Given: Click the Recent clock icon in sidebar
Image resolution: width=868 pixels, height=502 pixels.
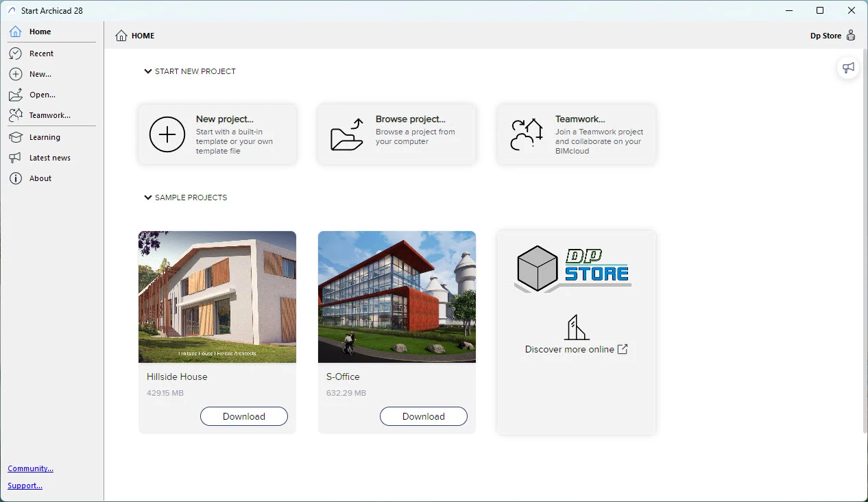Looking at the screenshot, I should (15, 53).
